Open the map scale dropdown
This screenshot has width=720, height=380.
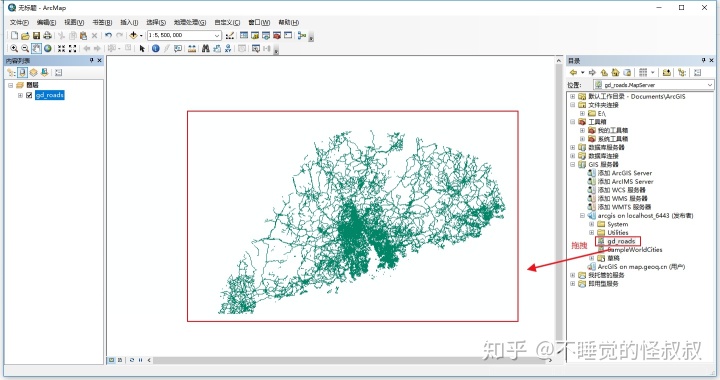click(x=217, y=35)
